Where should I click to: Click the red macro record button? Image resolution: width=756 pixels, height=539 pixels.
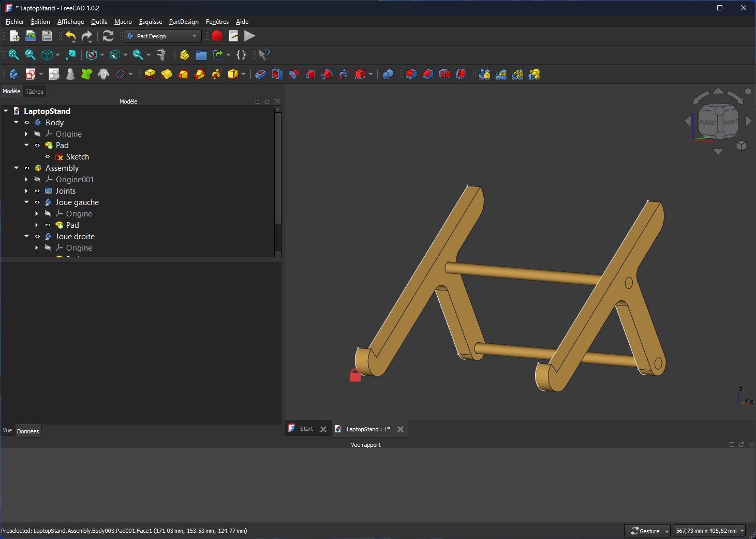pos(217,36)
